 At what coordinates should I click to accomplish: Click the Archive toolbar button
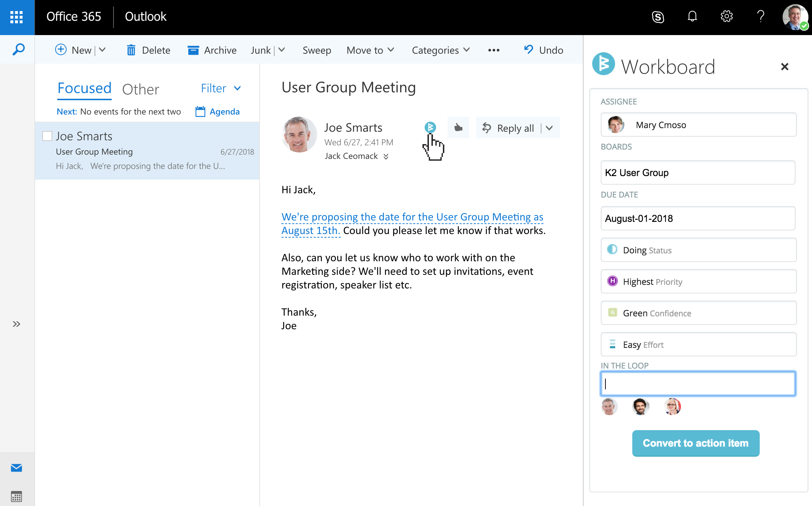pyautogui.click(x=212, y=50)
